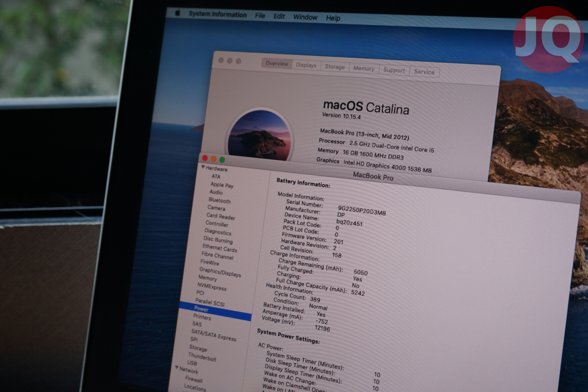This screenshot has width=588, height=392.
Task: Select the Overview tab in About This Mac
Action: tap(277, 64)
